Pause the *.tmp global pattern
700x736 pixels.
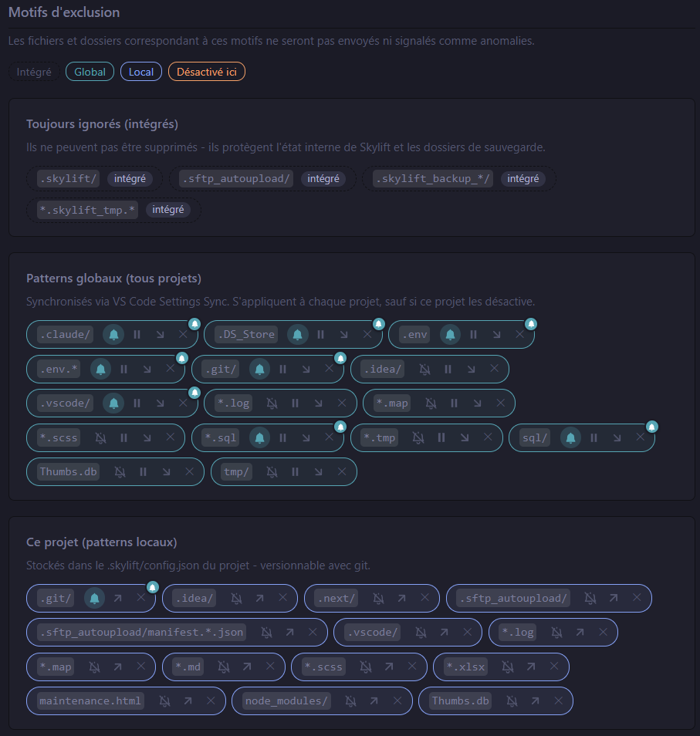(441, 438)
